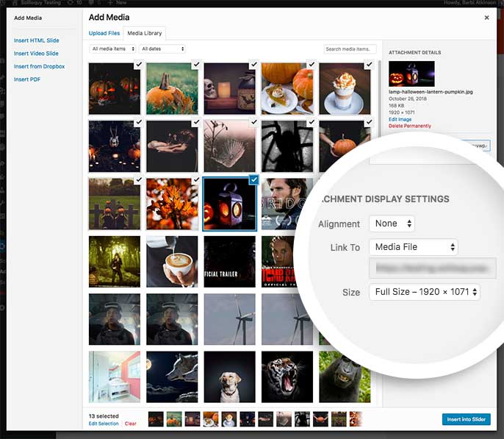Select the second soldier with goggles thumbnail
Viewport: 504px width, 439px height.
[172, 319]
